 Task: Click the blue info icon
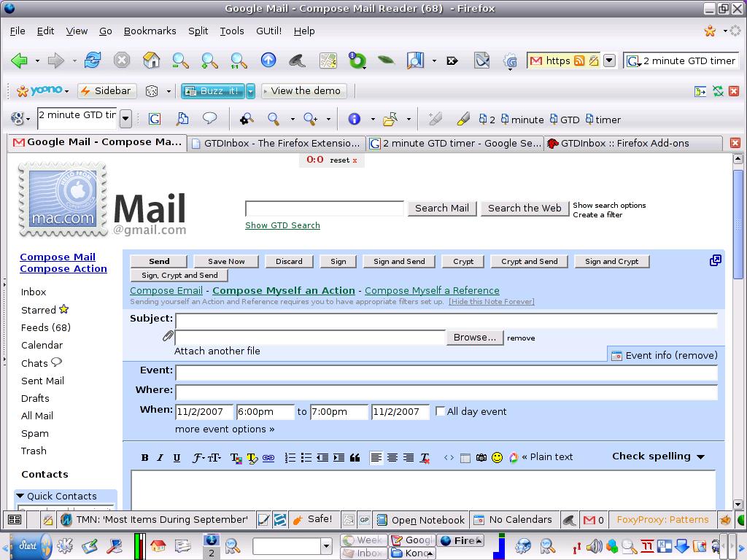pos(354,119)
